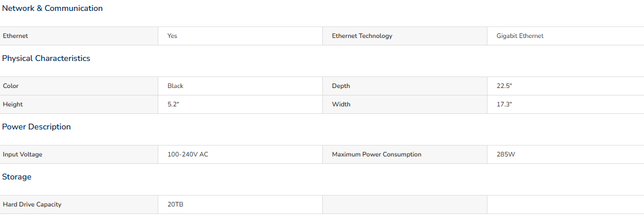Select the Height label cell
This screenshot has width=644, height=218.
coord(79,104)
